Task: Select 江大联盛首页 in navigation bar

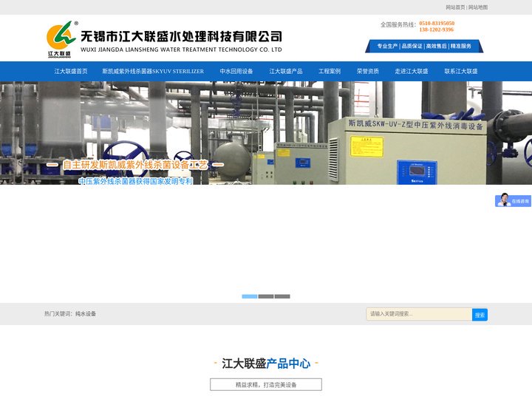Action: click(71, 71)
